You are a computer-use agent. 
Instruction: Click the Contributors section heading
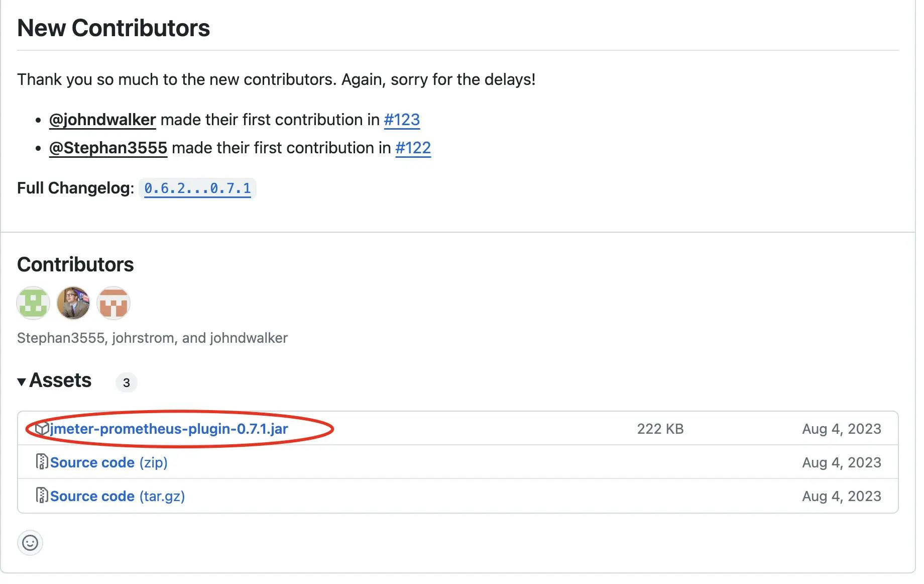pos(75,264)
